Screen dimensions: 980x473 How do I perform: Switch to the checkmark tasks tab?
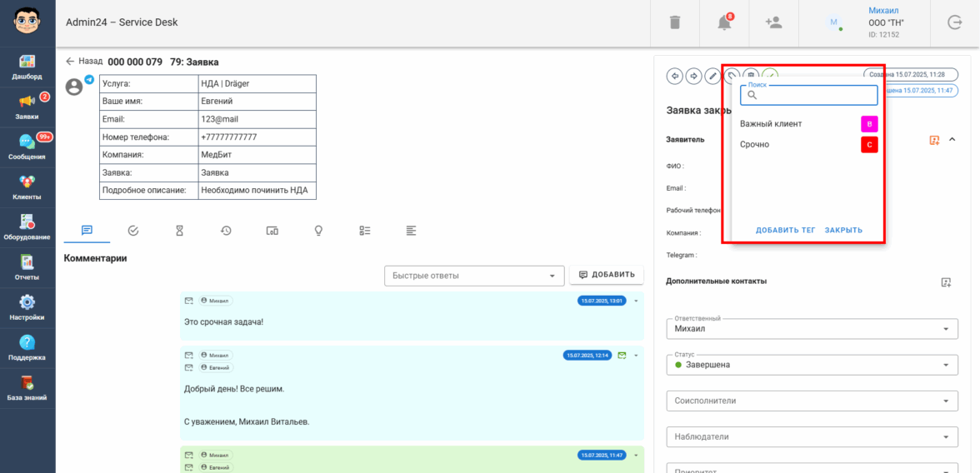[x=133, y=230]
